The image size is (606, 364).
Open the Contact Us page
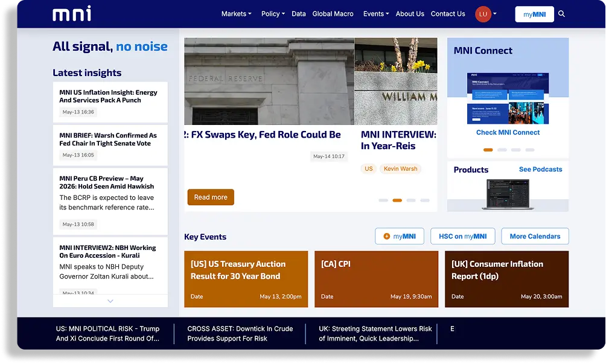click(x=448, y=14)
